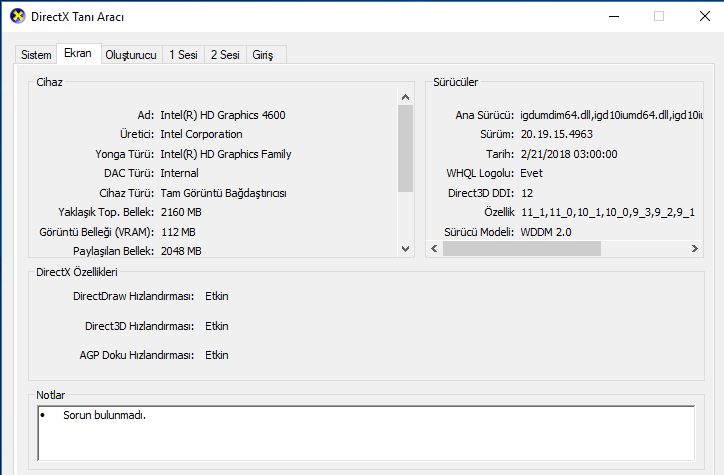Click the Sürücüler scroll-left arrow

click(x=434, y=248)
